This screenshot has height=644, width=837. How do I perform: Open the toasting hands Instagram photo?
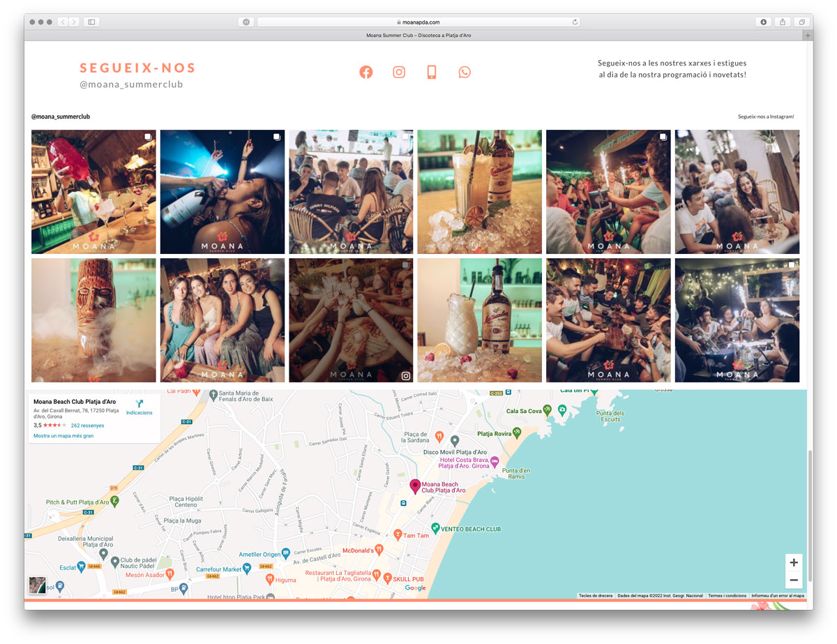351,320
